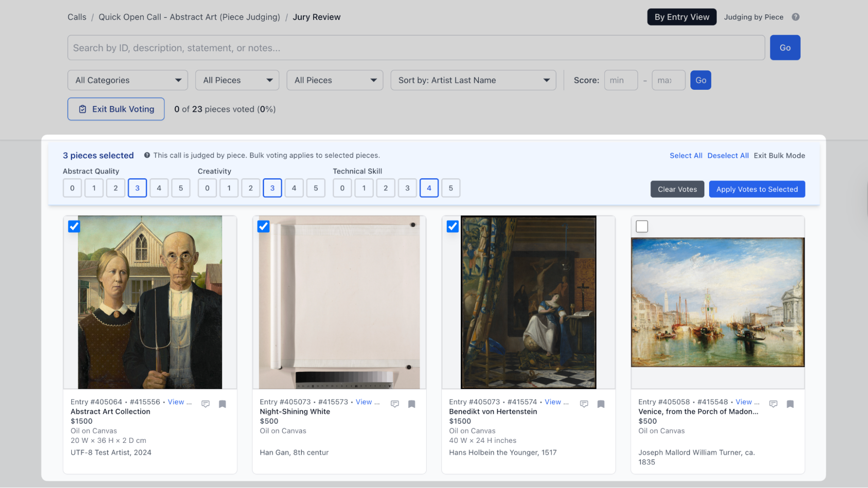
Task: Click Select All link
Action: pos(686,156)
